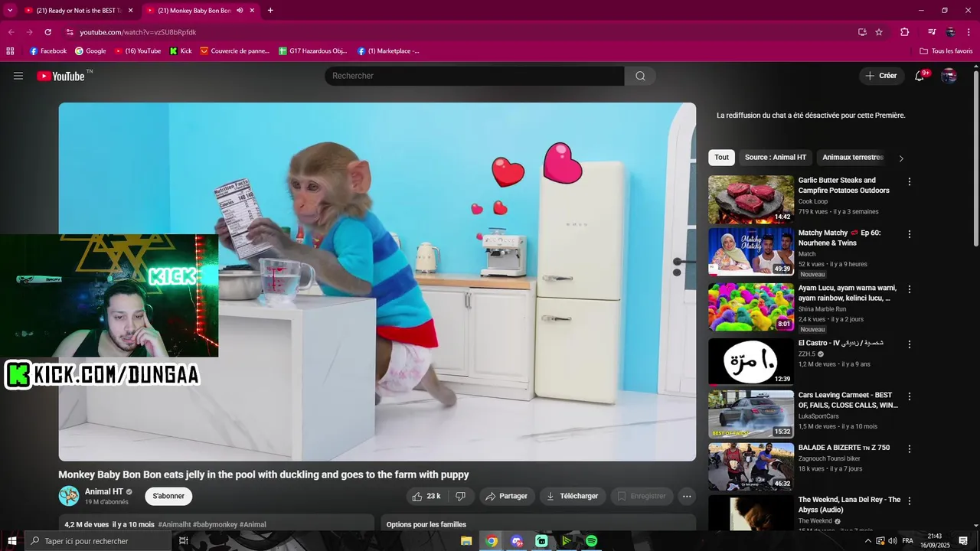Like the video with thumbs up

tap(426, 496)
